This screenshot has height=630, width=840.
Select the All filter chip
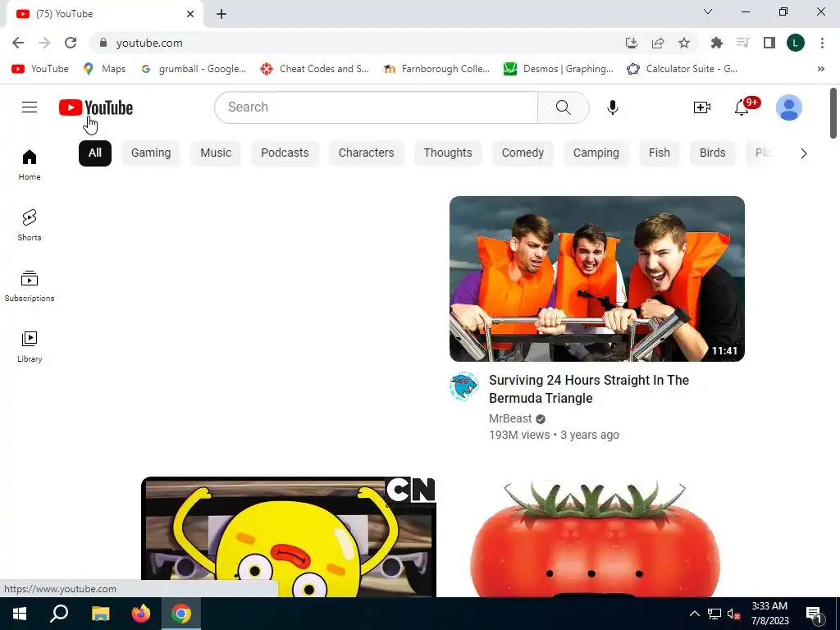[95, 153]
